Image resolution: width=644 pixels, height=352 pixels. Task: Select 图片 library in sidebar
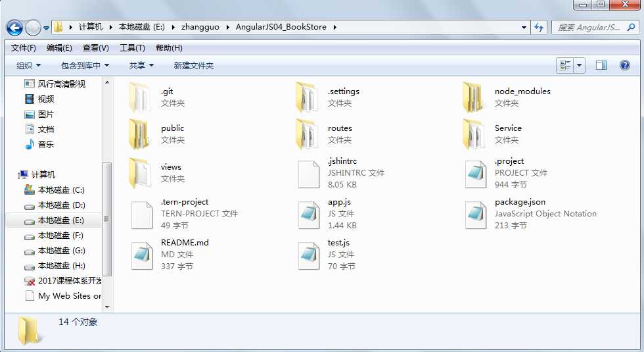(x=39, y=114)
